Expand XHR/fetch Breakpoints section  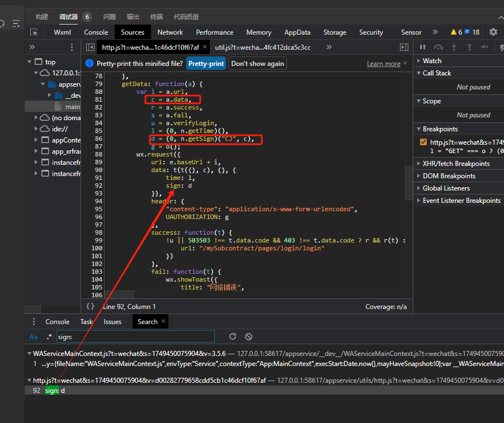[x=418, y=164]
